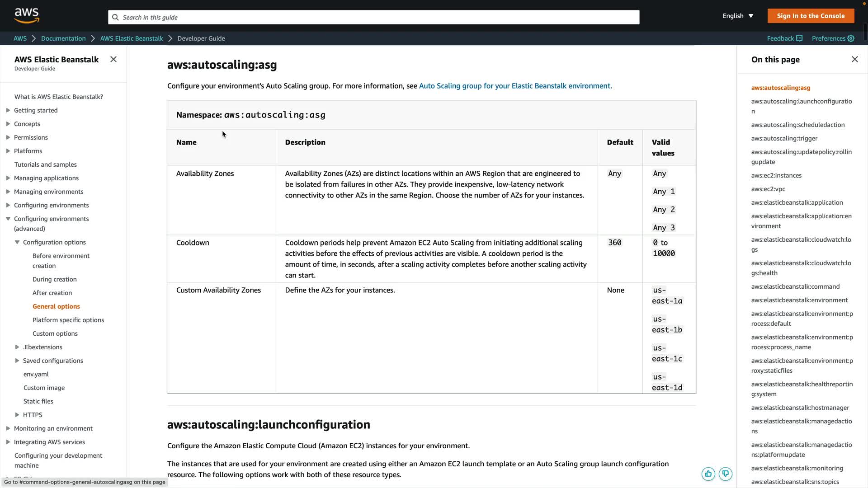
Task: Close the On this page panel
Action: coord(854,59)
